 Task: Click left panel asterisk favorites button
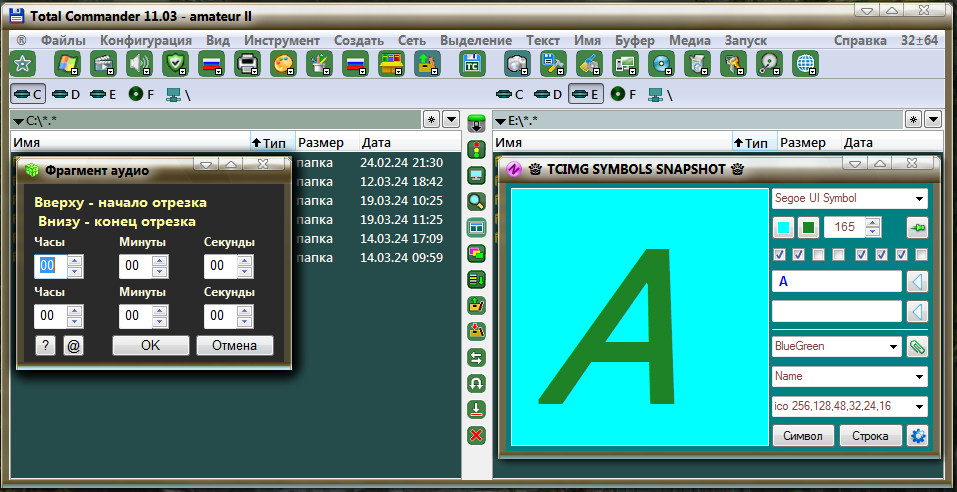[432, 119]
